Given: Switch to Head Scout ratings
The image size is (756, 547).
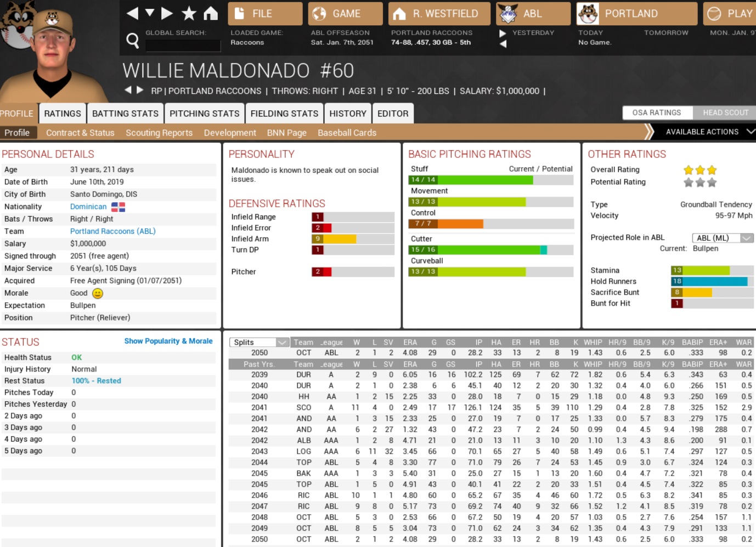Looking at the screenshot, I should coord(725,112).
